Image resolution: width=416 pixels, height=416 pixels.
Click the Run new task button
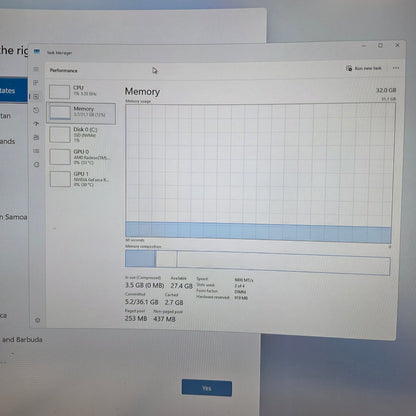click(x=364, y=68)
